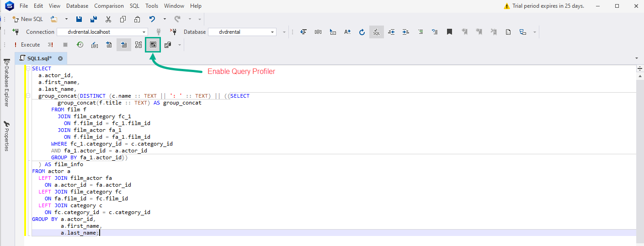Undo the last action with blue arrow
Viewport: 644px width, 246px height.
click(152, 19)
